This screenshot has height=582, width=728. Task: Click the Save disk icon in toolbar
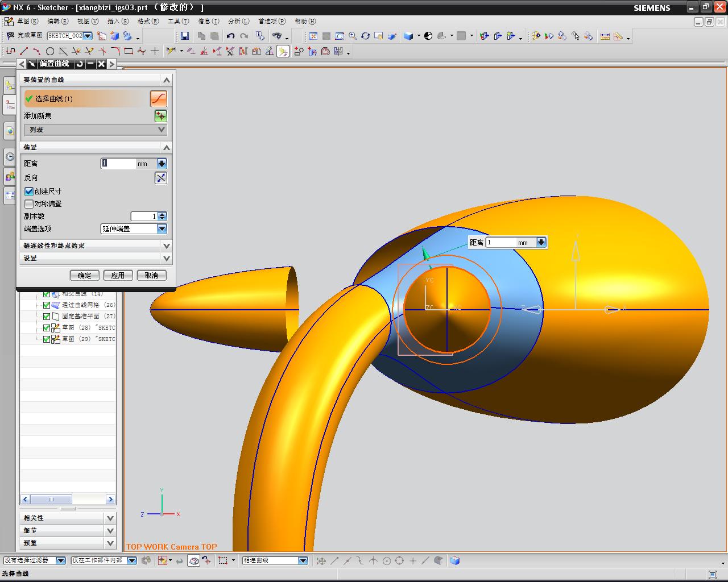point(185,36)
